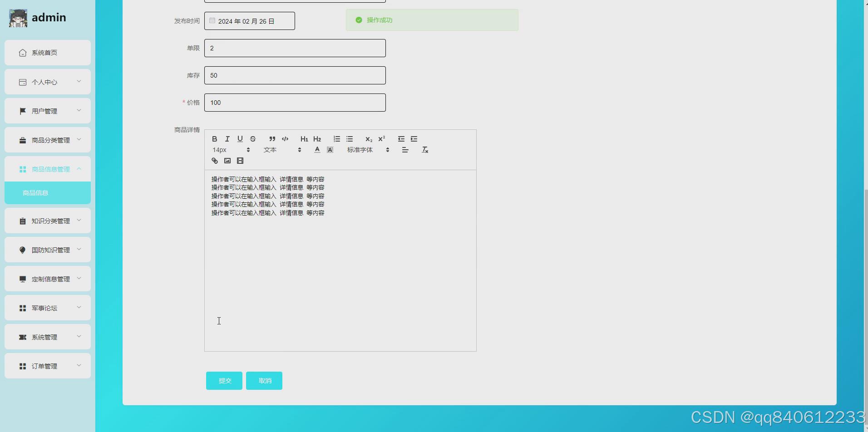
Task: Increase text indent in editor
Action: [x=414, y=139]
